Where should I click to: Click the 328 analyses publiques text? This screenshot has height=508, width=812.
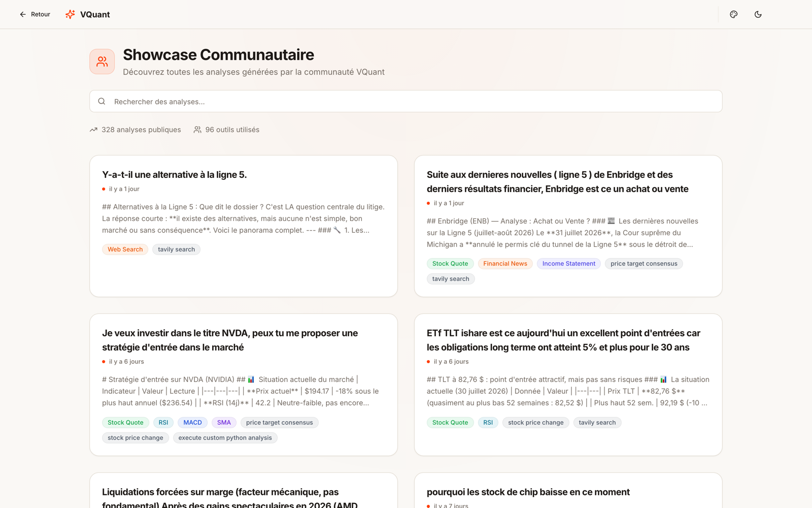pos(141,130)
